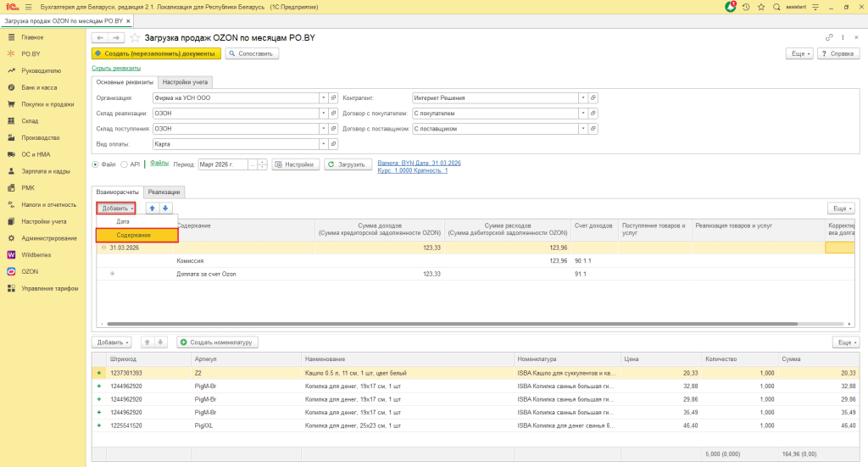The height and width of the screenshot is (467, 868).
Task: Click the Период input field
Action: click(223, 164)
